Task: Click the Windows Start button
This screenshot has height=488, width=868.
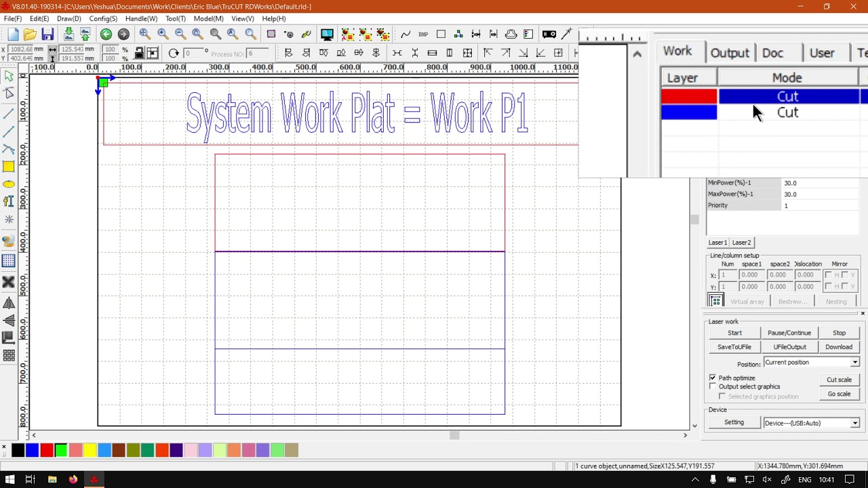Action: (10, 480)
